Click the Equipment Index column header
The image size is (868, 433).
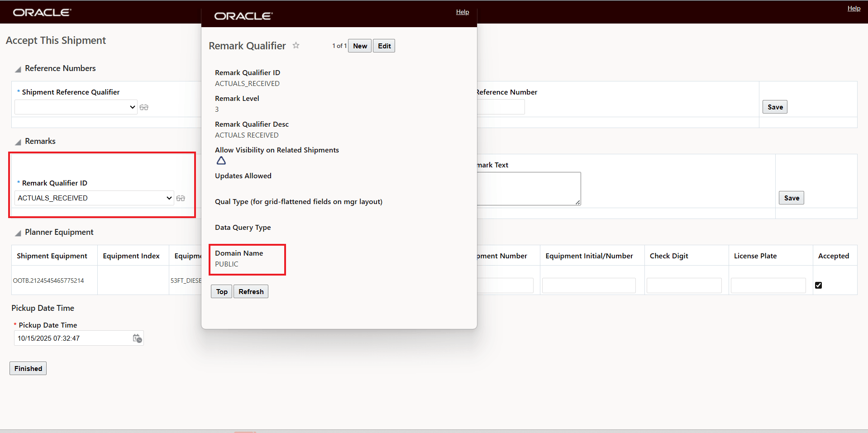click(131, 256)
